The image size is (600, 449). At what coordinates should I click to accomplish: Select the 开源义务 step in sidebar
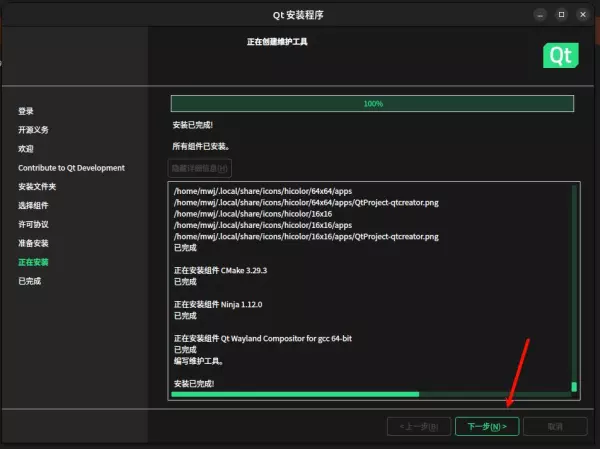pyautogui.click(x=33, y=130)
